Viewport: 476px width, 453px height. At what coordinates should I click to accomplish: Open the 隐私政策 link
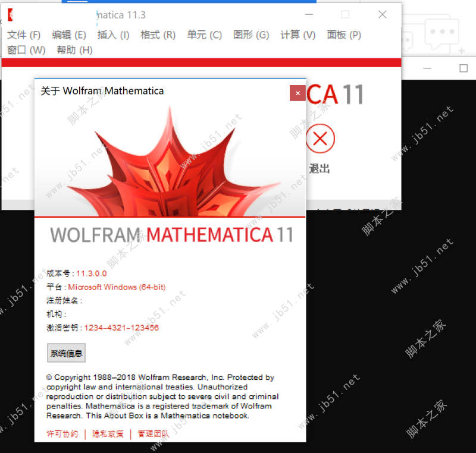tap(108, 434)
